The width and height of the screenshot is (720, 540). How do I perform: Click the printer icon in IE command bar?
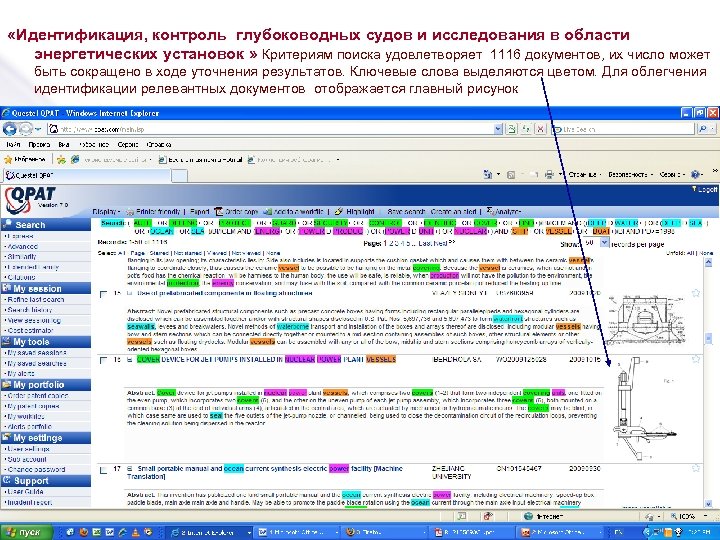tap(548, 174)
